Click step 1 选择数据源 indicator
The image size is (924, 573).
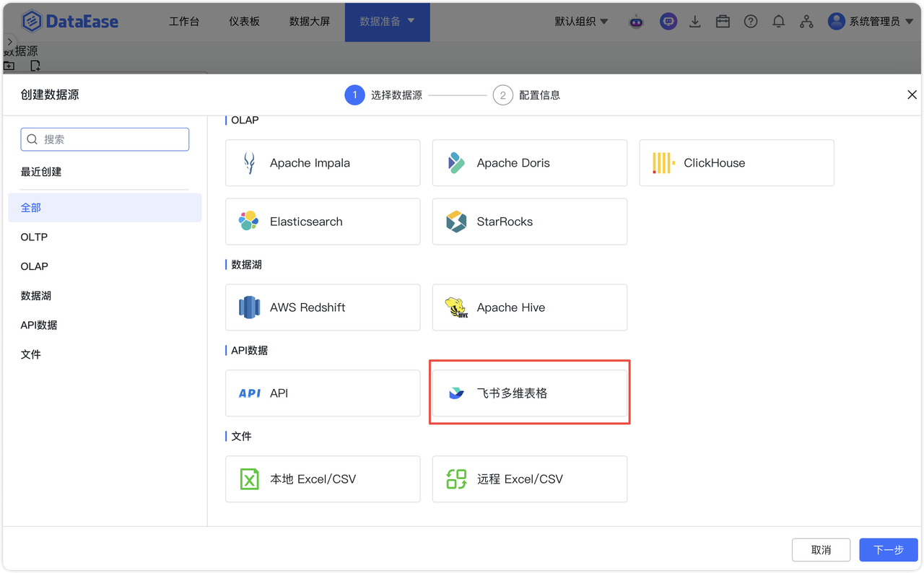point(383,95)
